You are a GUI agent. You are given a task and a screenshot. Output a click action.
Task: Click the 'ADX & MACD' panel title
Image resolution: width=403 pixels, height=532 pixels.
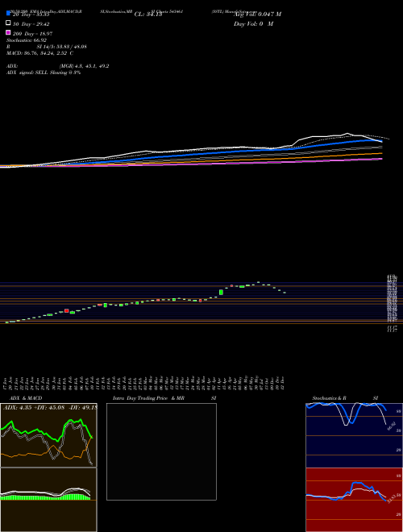click(26, 398)
